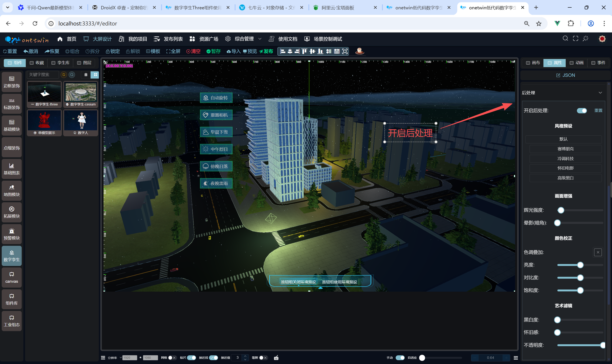Switch to the 动画 tab

[576, 63]
